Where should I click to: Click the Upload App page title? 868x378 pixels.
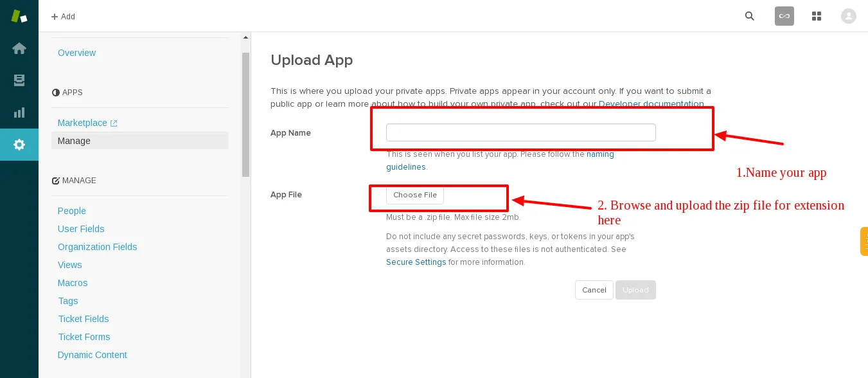tap(312, 60)
